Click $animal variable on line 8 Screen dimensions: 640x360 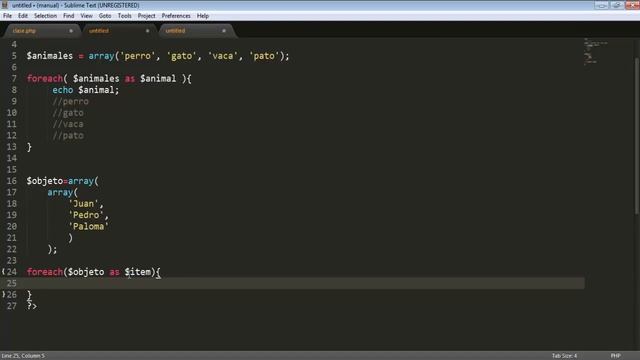(96, 90)
